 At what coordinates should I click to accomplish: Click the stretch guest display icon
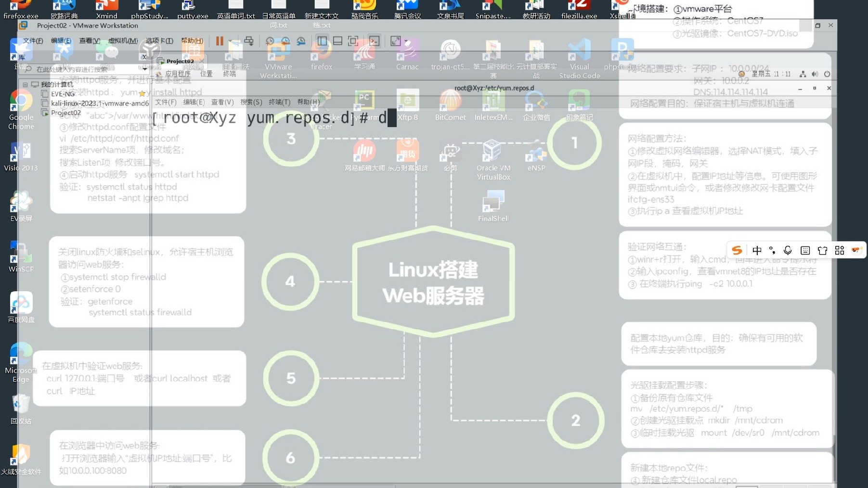click(x=395, y=41)
